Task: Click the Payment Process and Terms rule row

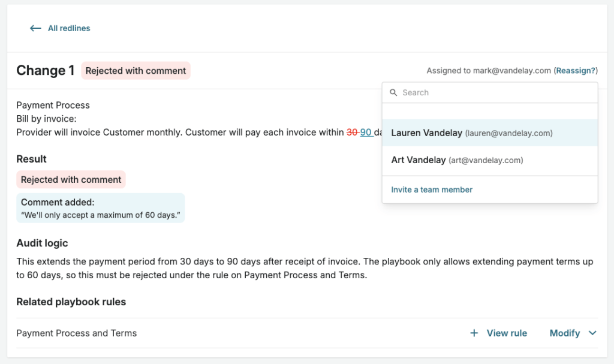Action: (307, 333)
